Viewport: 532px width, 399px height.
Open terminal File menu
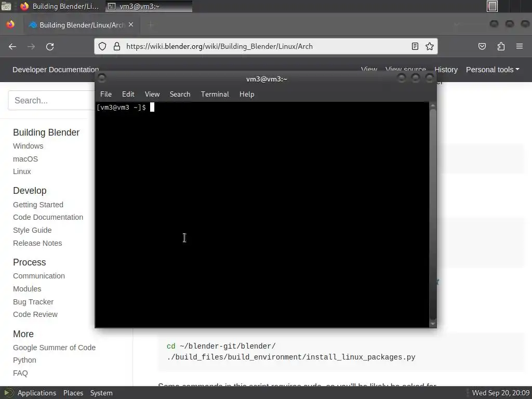[106, 94]
